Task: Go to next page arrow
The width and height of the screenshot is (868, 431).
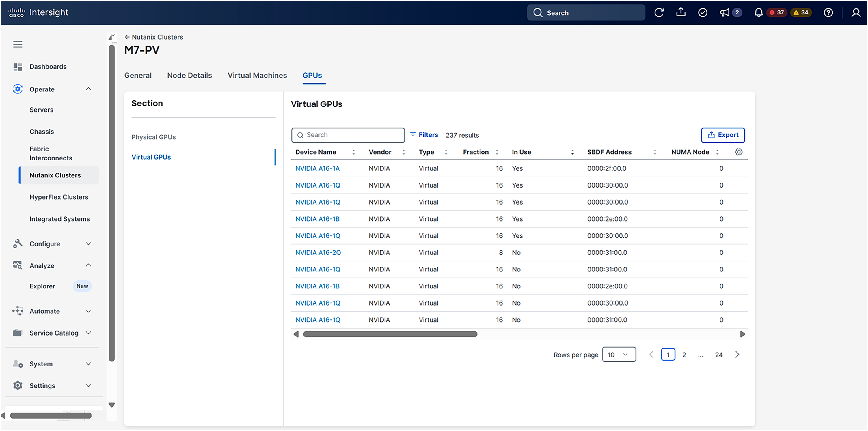Action: 737,354
